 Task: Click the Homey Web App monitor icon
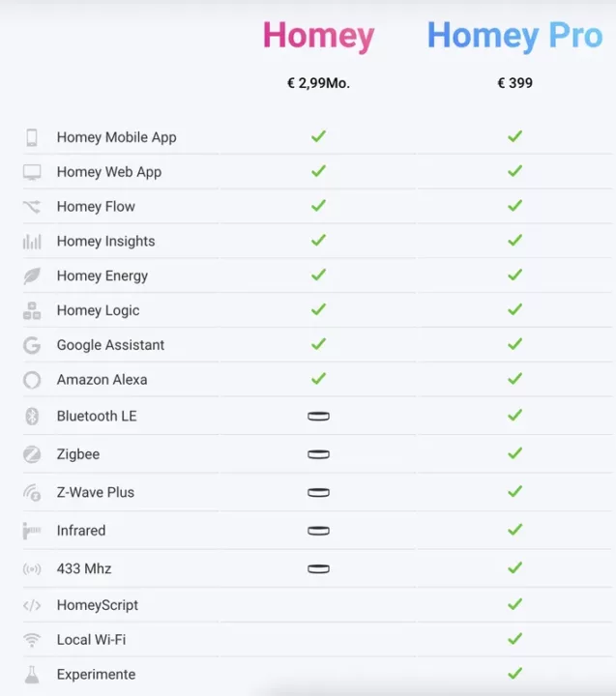32,172
